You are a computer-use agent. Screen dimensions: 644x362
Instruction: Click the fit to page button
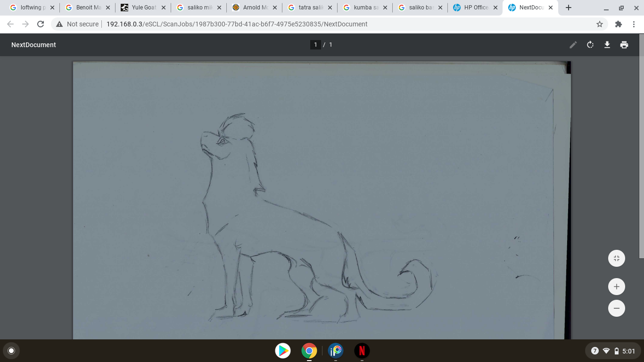coord(616,258)
